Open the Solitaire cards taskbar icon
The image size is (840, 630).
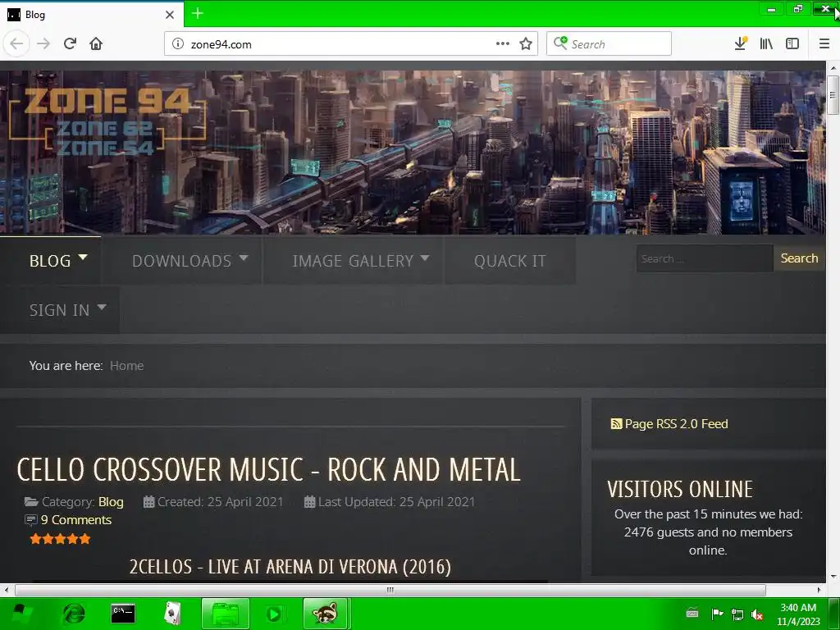click(172, 614)
